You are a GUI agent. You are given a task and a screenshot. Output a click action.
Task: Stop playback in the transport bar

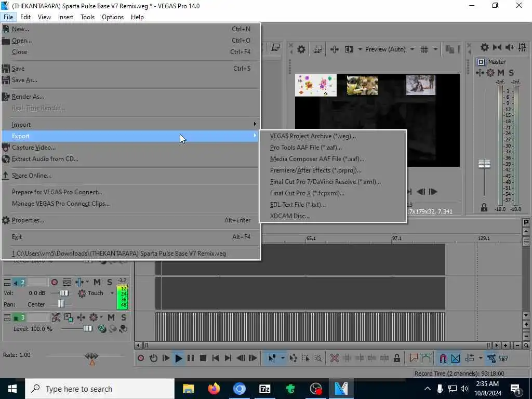(x=203, y=358)
